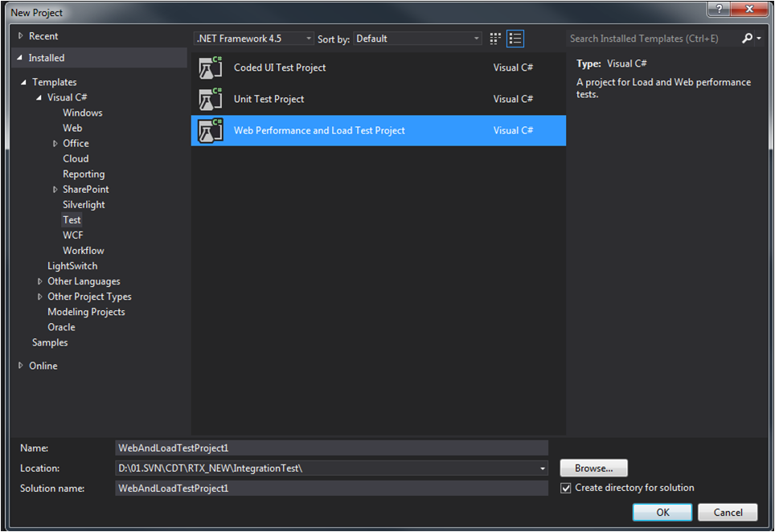Screen dimensions: 775x532
Task: Select the Silverlight template category
Action: coord(84,205)
